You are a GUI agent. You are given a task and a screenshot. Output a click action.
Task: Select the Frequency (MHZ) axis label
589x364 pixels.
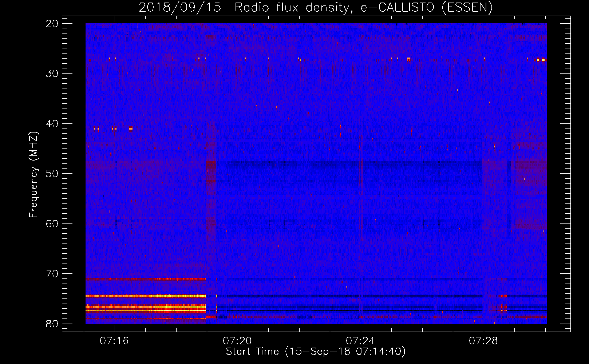point(33,175)
